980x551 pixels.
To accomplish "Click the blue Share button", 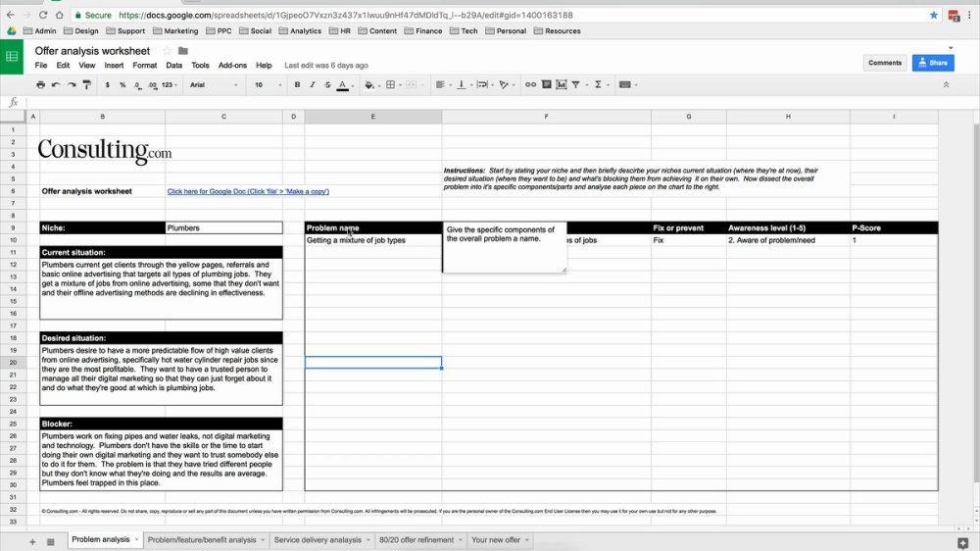I will point(933,63).
